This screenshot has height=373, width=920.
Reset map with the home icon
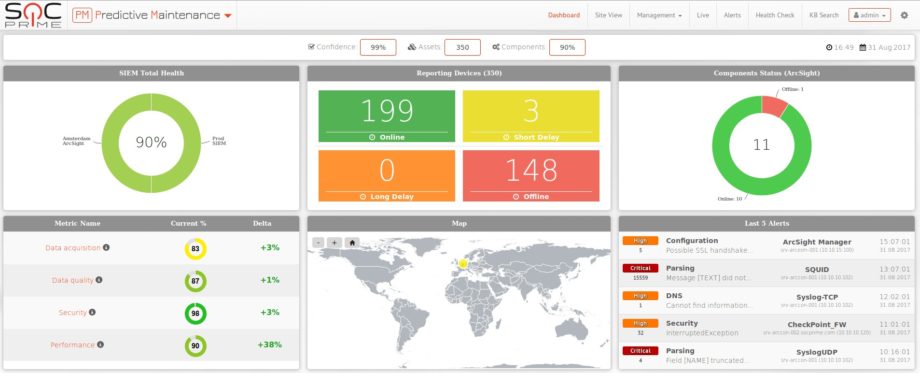(352, 242)
